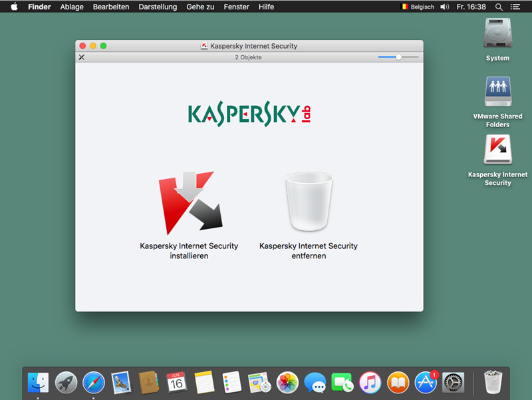Viewport: 532px width, 400px height.
Task: Open the Gehe zu menu
Action: tap(200, 7)
